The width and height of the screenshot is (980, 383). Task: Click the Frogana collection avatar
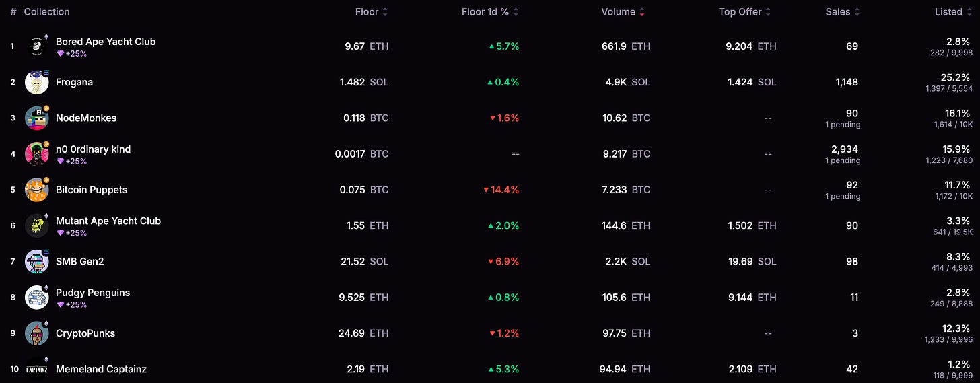[37, 82]
